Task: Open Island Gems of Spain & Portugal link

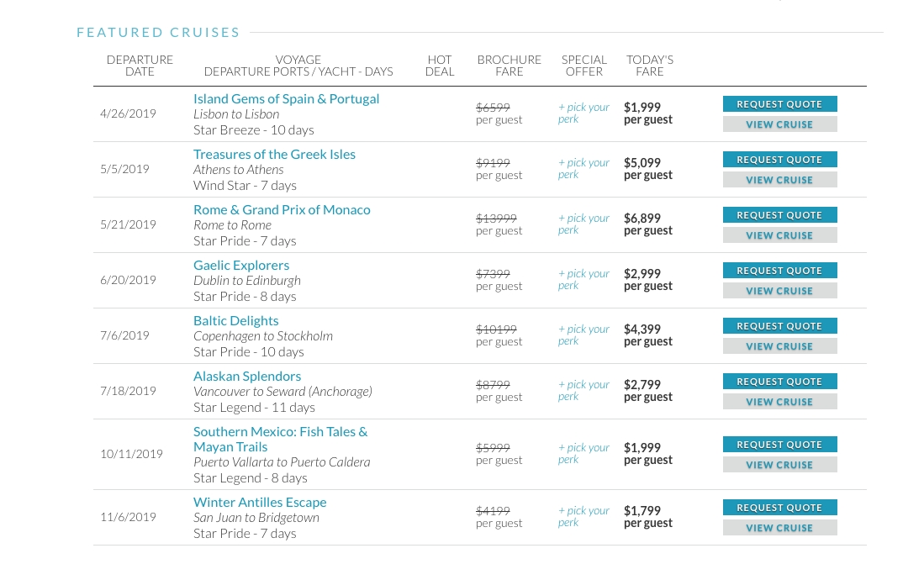Action: tap(287, 99)
